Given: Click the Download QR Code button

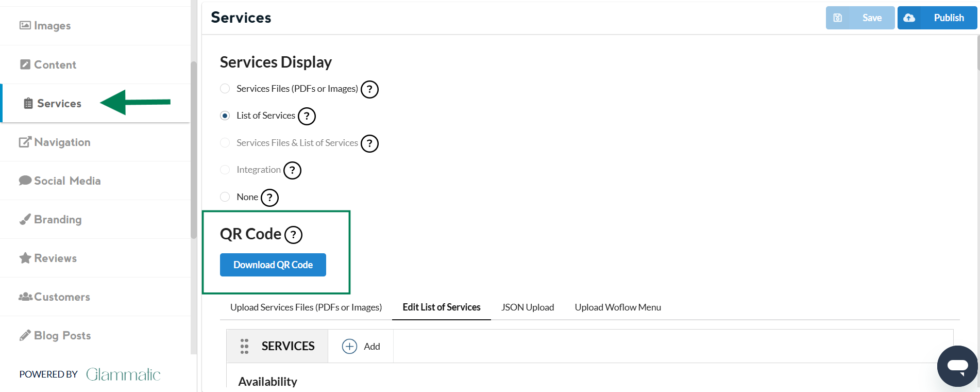Looking at the screenshot, I should 273,265.
